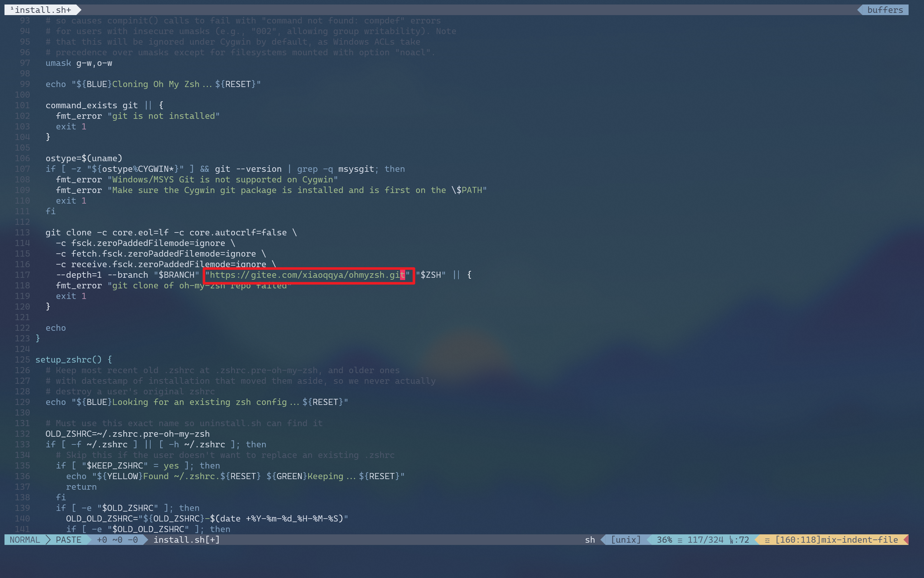The image size is (924, 578).
Task: Click line number 117 in the gutter
Action: click(22, 275)
